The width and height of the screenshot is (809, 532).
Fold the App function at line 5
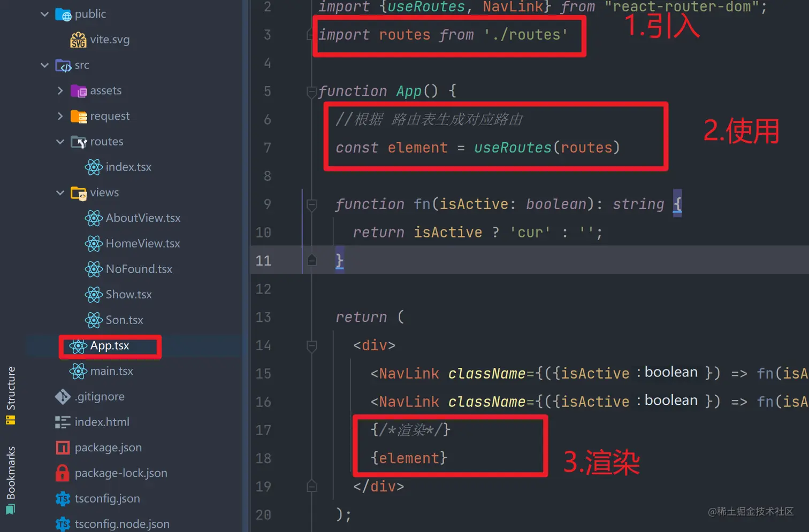311,92
